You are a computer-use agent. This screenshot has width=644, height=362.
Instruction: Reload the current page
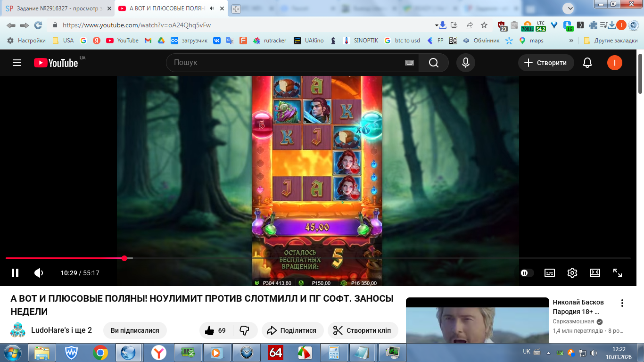pos(38,25)
